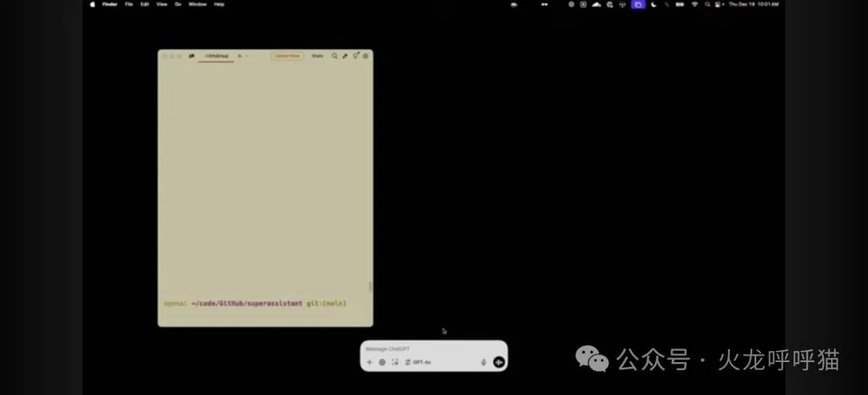
Task: Click the Wi-Fi icon in the menu bar
Action: pos(694,4)
